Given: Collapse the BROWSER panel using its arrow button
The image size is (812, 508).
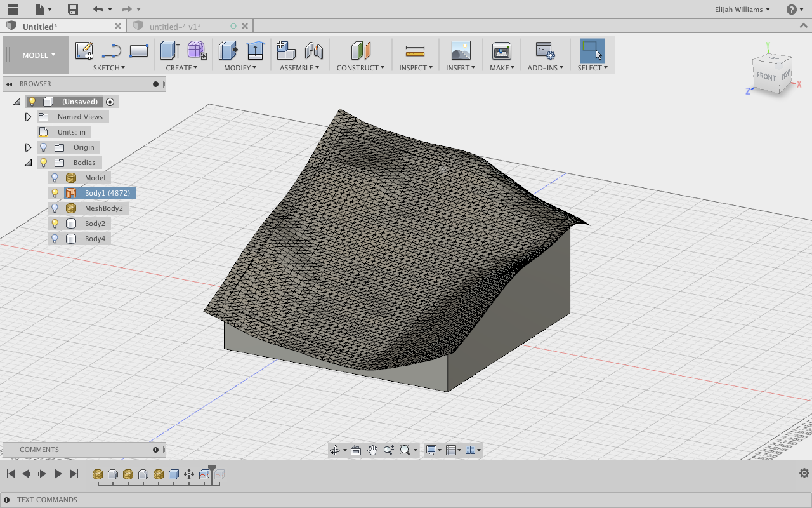Looking at the screenshot, I should [x=9, y=83].
